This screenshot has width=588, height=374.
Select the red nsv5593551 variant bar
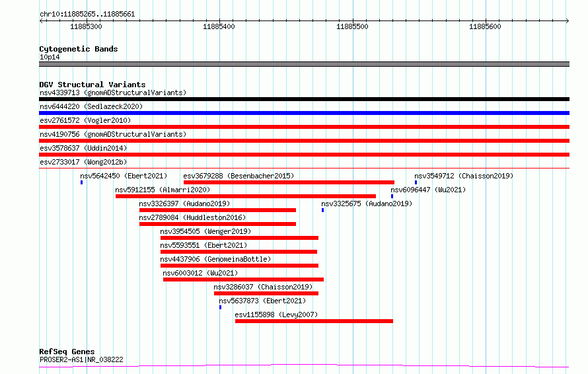point(239,252)
